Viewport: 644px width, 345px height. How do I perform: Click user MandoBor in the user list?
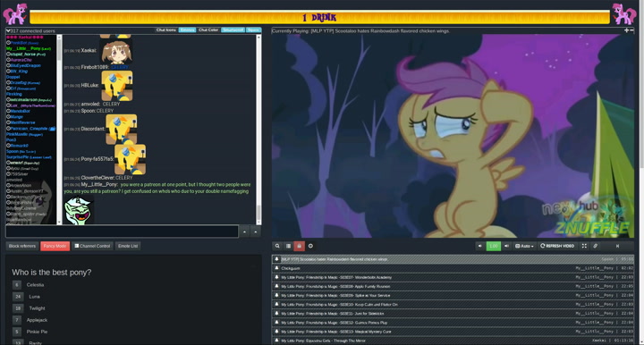point(20,111)
